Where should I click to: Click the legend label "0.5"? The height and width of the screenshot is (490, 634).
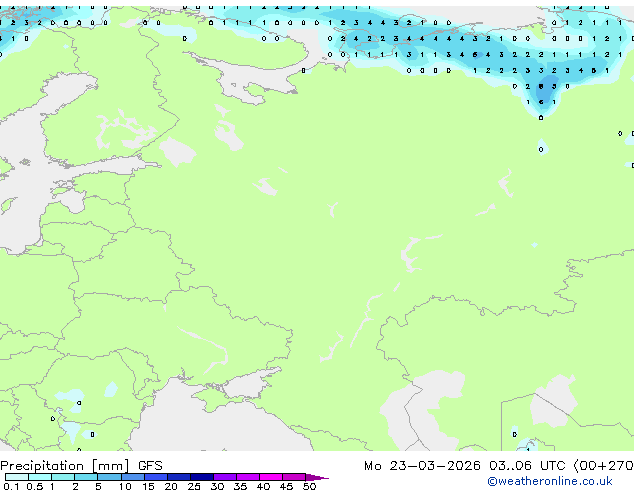tap(35, 486)
